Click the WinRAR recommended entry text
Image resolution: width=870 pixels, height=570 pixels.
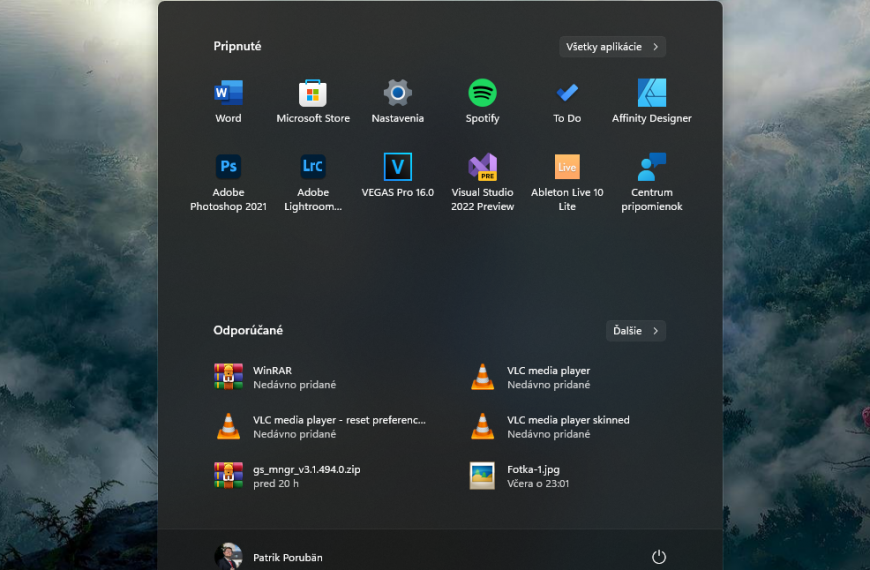tap(272, 370)
